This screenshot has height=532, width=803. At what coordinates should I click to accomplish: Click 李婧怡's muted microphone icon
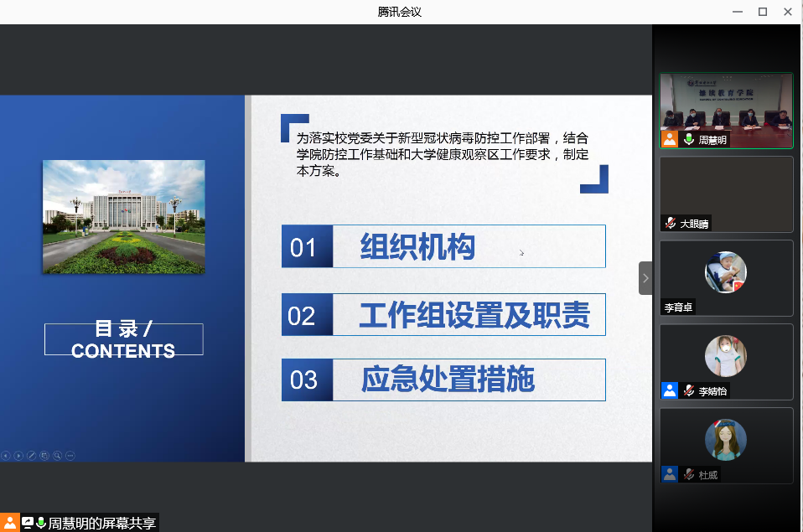point(688,390)
